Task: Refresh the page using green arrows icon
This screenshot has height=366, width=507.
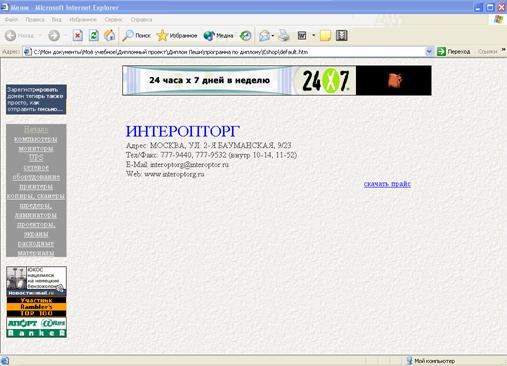Action: (94, 35)
